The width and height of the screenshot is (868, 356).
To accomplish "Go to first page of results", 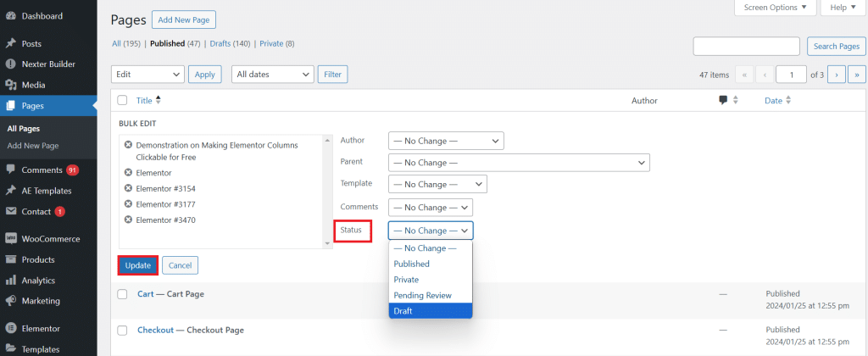I will [744, 75].
